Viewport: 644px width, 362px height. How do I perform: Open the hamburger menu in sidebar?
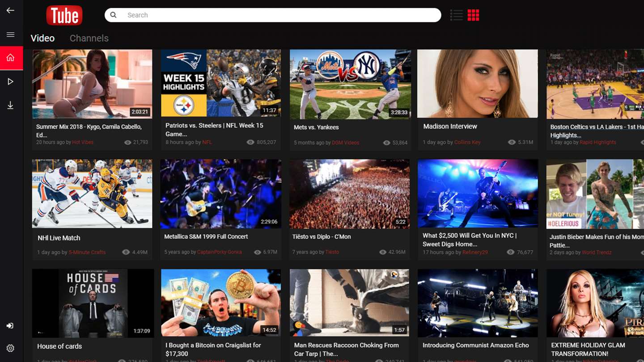click(x=10, y=34)
